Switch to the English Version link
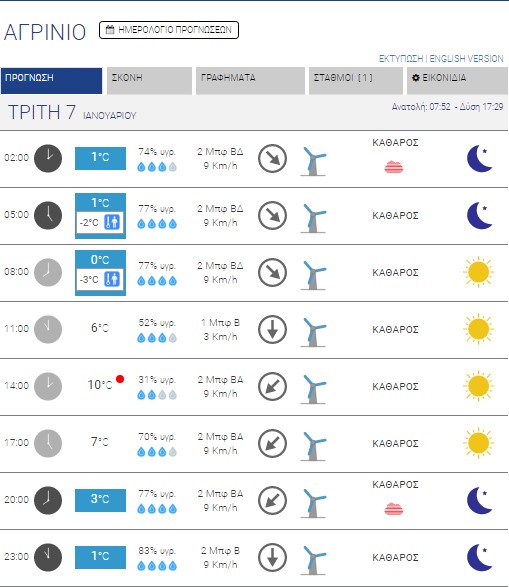The width and height of the screenshot is (509, 587). [466, 59]
